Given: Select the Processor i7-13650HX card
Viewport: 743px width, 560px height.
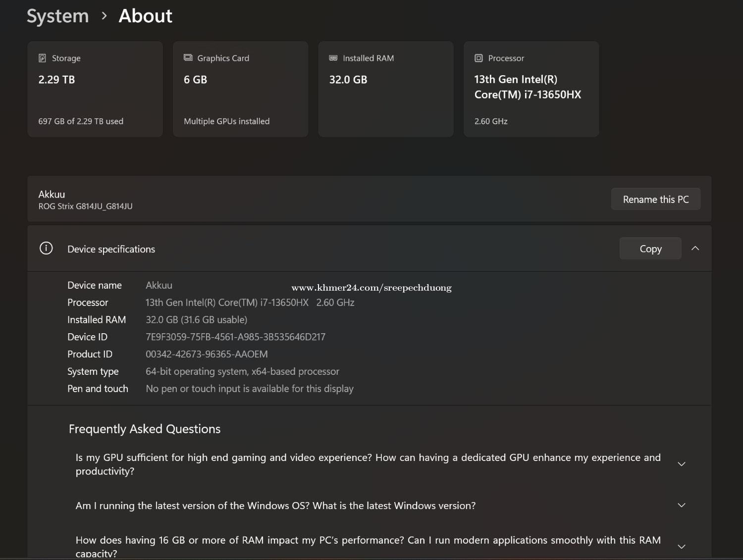Looking at the screenshot, I should [x=531, y=89].
